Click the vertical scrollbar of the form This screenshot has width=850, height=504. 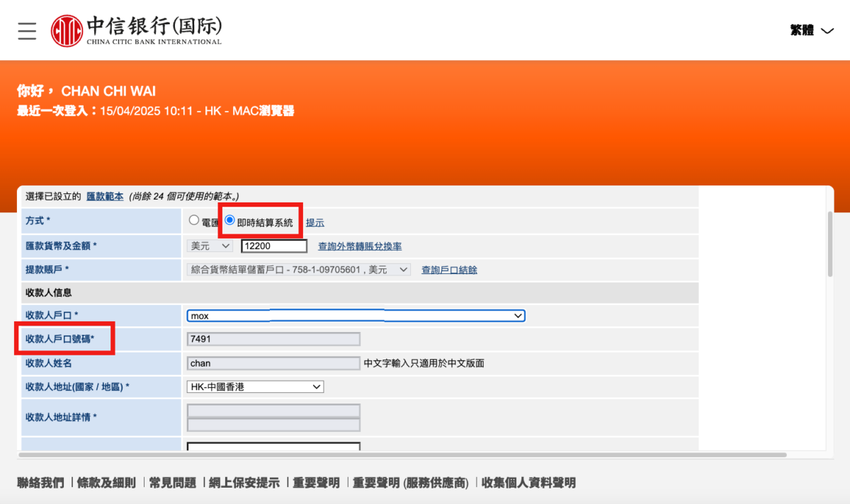coord(831,243)
